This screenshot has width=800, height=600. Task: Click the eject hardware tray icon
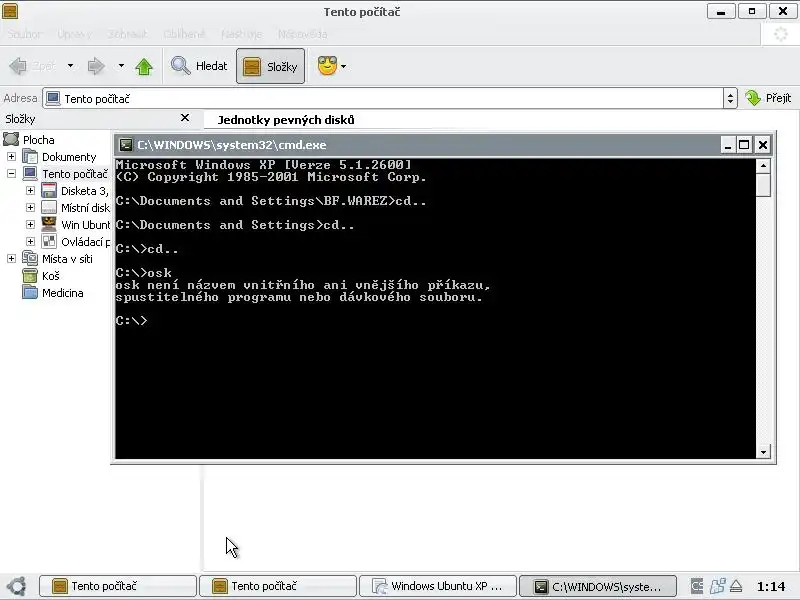(736, 586)
